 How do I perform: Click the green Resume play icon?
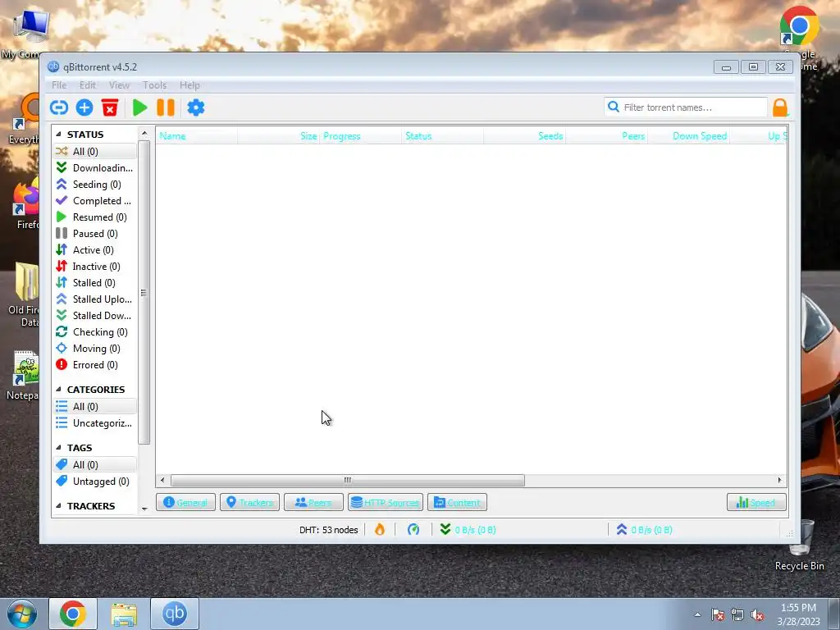(139, 107)
